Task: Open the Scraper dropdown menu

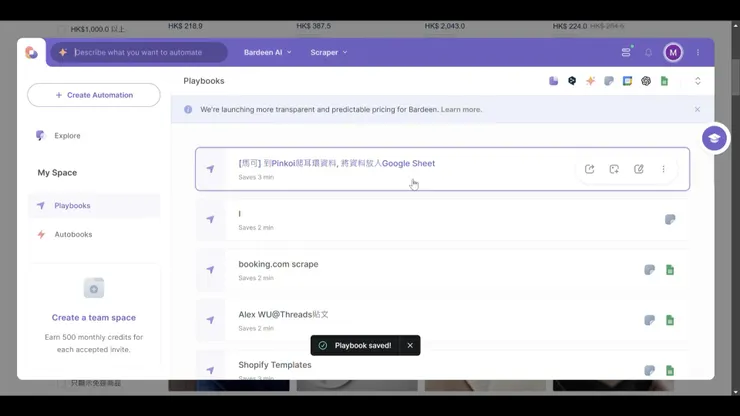Action: (x=329, y=52)
